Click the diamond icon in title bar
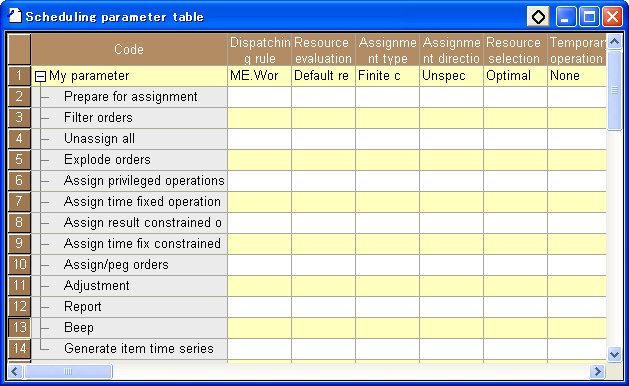Image resolution: width=629 pixels, height=386 pixels. 538,17
